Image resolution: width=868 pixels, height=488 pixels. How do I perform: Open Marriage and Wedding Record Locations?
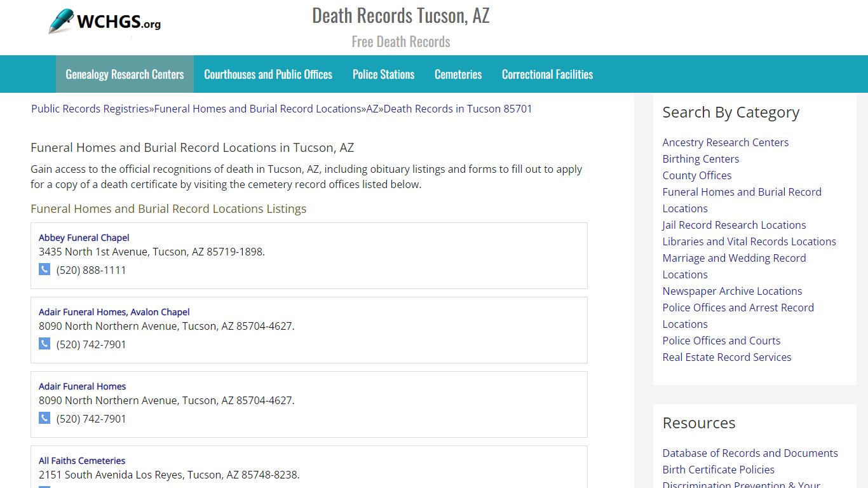[735, 266]
